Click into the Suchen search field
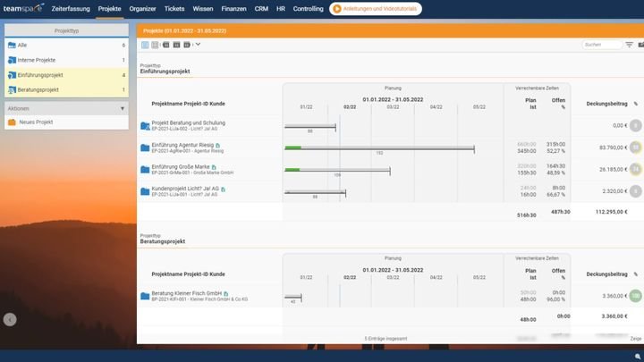The image size is (644, 362). (600, 44)
